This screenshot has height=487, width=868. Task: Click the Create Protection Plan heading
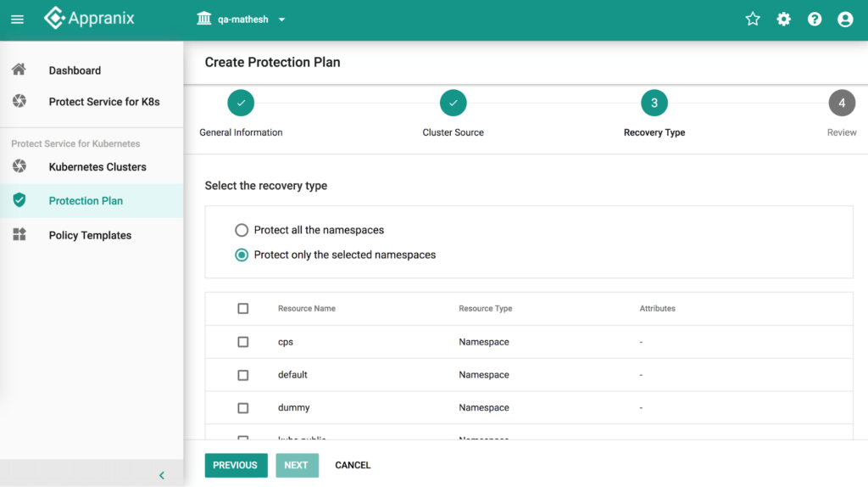click(x=272, y=62)
